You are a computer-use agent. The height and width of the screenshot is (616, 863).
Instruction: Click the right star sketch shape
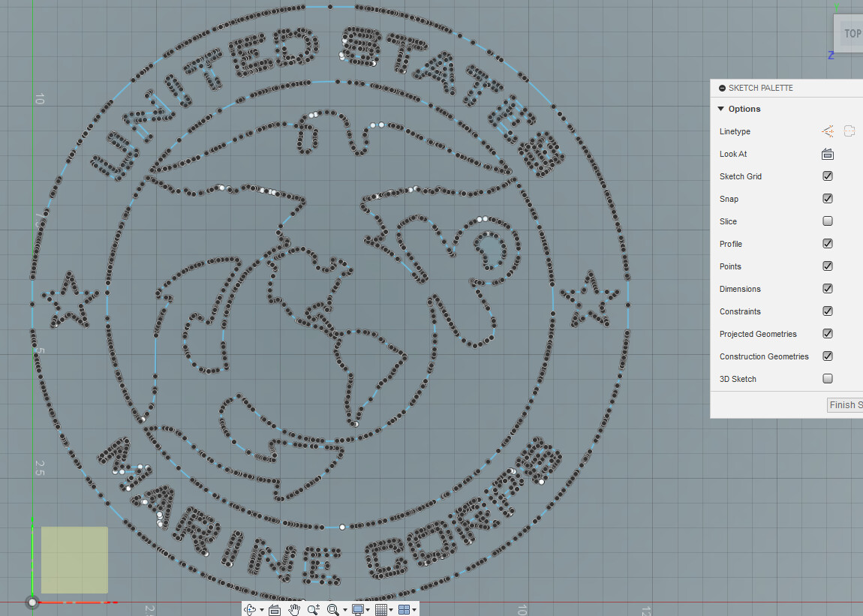pyautogui.click(x=590, y=299)
